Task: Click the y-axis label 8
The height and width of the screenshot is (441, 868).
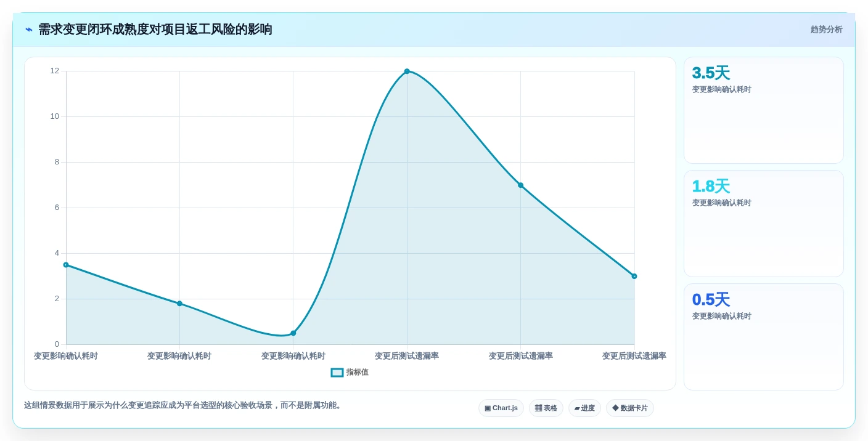Action: pyautogui.click(x=57, y=162)
